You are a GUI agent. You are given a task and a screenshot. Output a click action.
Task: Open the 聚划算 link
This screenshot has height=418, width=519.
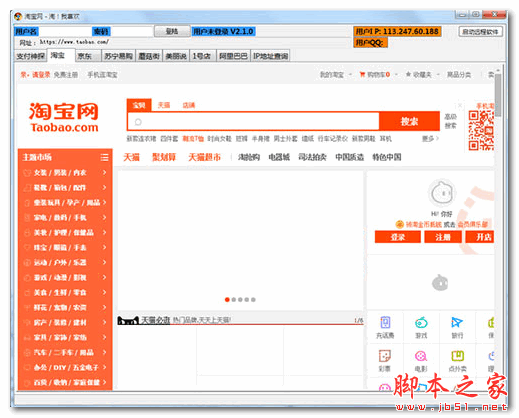tap(164, 157)
